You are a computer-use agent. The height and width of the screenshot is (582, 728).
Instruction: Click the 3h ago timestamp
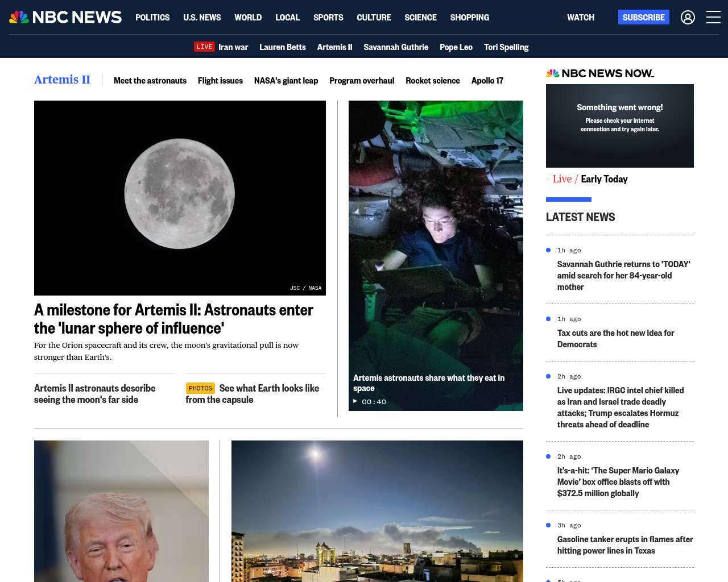[x=569, y=525]
